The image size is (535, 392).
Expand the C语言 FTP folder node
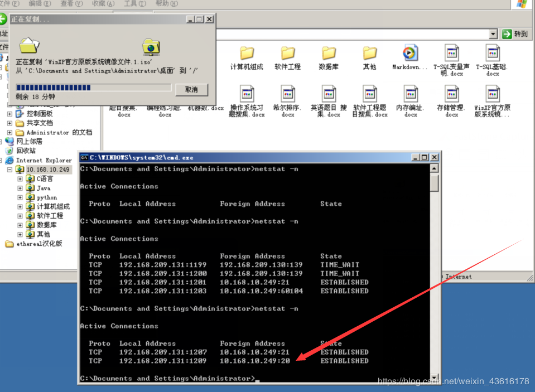20,179
